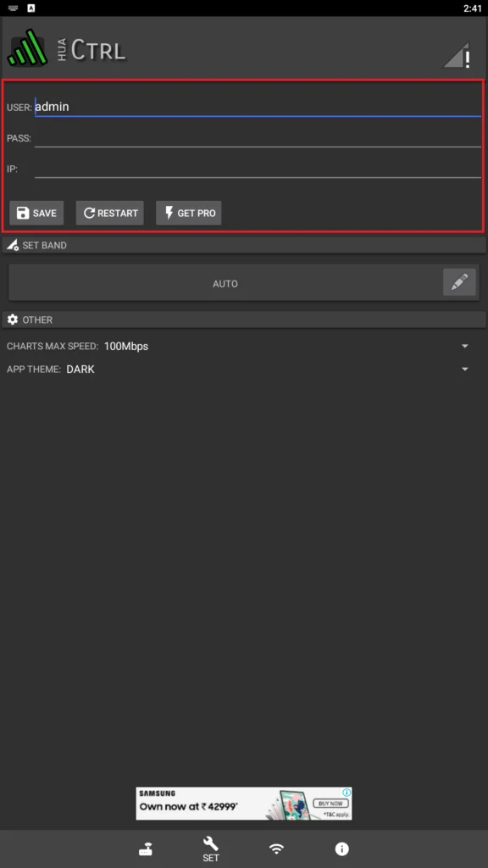Expand the App Theme dropdown arrow
This screenshot has width=488, height=868.
[465, 370]
